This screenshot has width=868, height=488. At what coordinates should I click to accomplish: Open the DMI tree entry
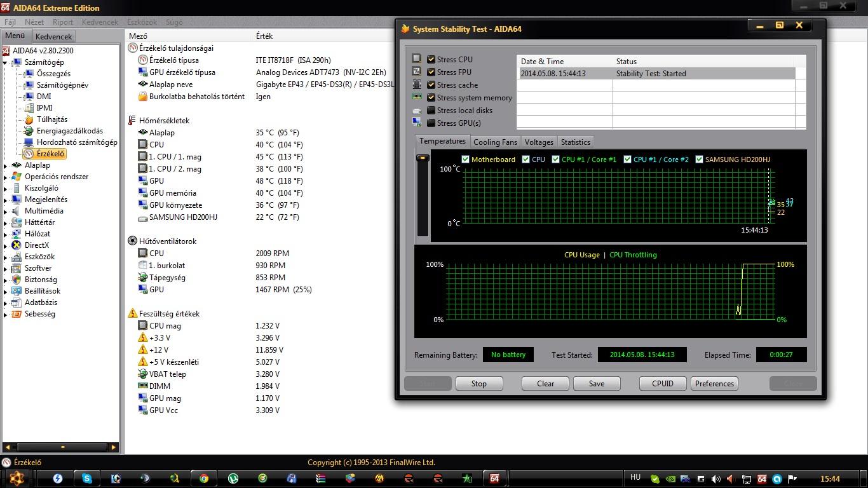click(37, 97)
